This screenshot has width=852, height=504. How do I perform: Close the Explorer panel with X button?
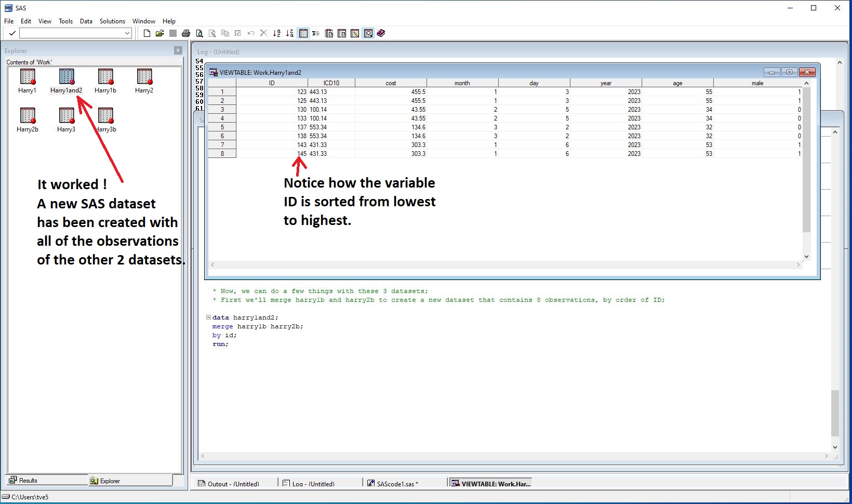pos(178,50)
